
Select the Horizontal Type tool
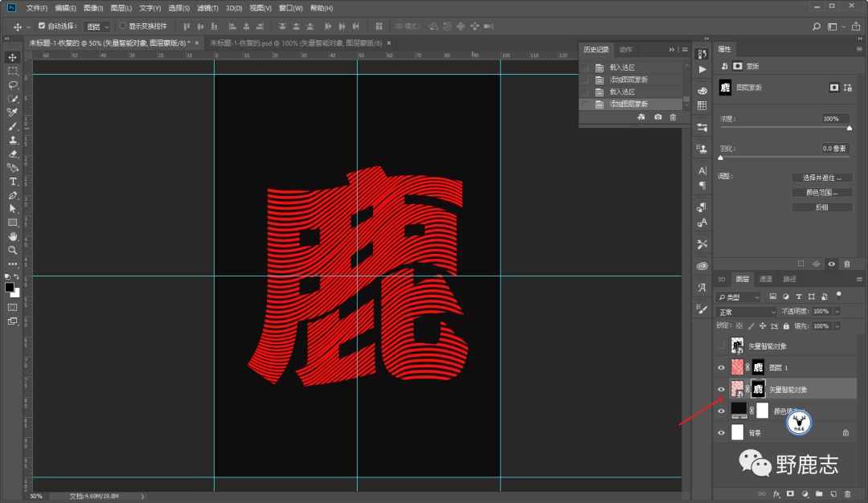coord(13,182)
